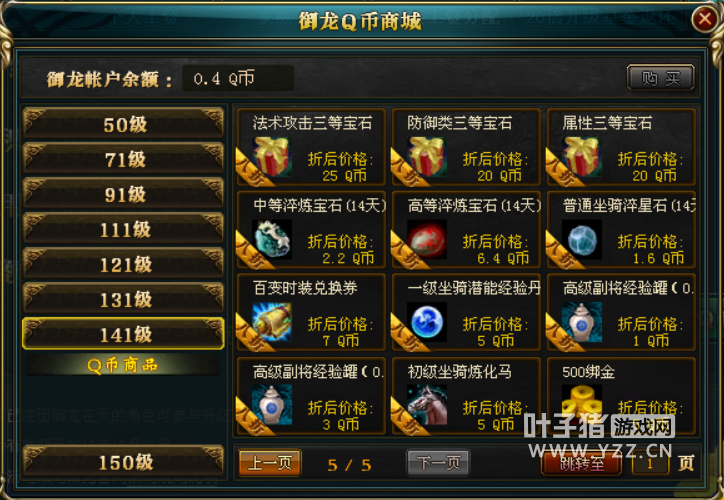
Task: Click the 属性三等宝石 item card
Action: (621, 147)
